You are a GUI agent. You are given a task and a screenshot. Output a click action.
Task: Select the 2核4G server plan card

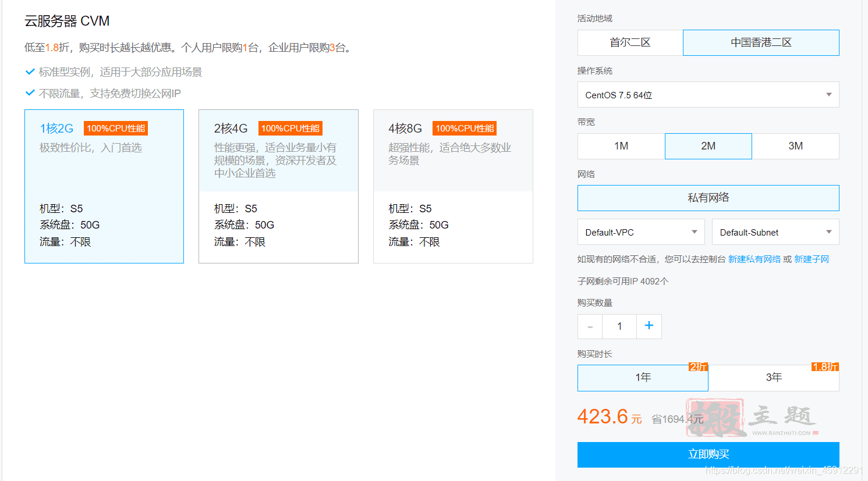(278, 186)
